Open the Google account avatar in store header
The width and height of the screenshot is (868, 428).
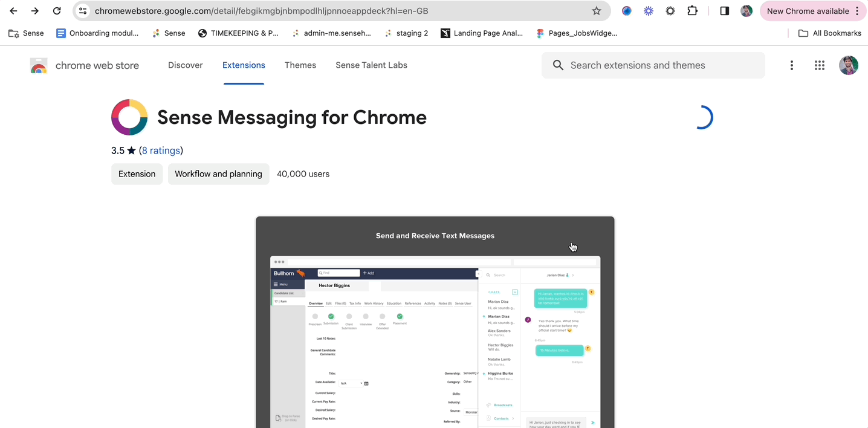pyautogui.click(x=849, y=65)
